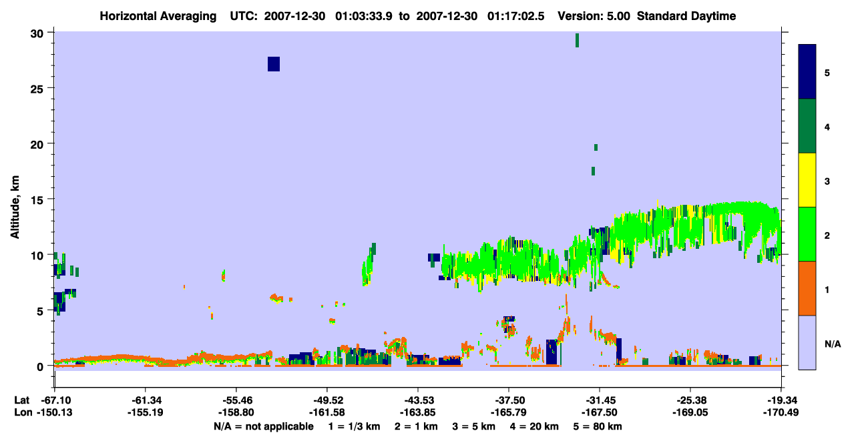Screen dimensions: 868x445
Task: Click the Altitude, km axis label
Action: [15, 199]
